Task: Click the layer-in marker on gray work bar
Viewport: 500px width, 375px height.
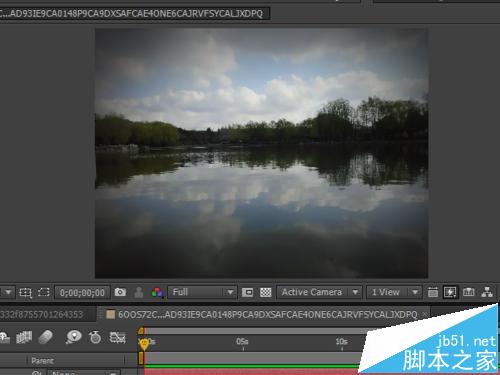Action: coord(141,358)
